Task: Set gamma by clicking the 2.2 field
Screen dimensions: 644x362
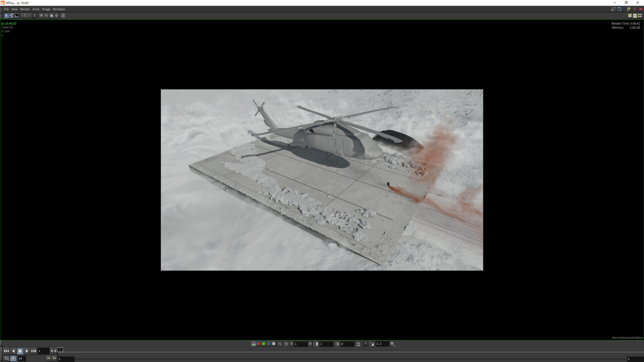Action: coord(381,344)
